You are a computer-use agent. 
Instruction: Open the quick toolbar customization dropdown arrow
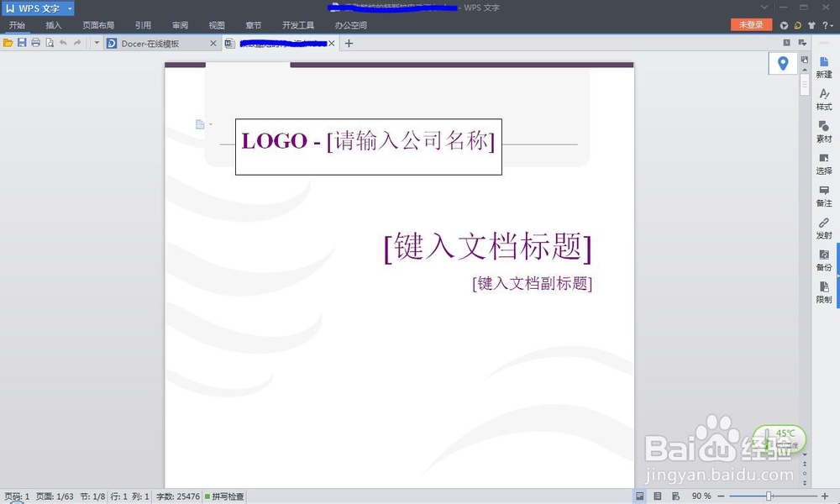coord(97,43)
